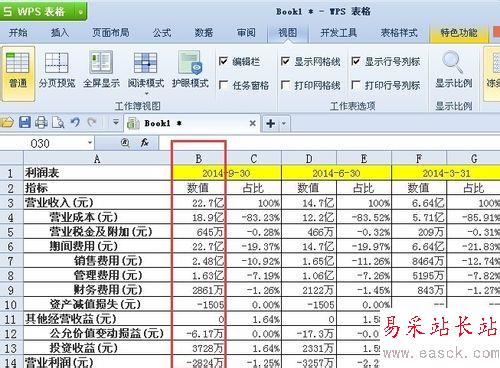The width and height of the screenshot is (500, 368).
Task: Switch to 分页预览 page break preview
Action: (x=57, y=70)
